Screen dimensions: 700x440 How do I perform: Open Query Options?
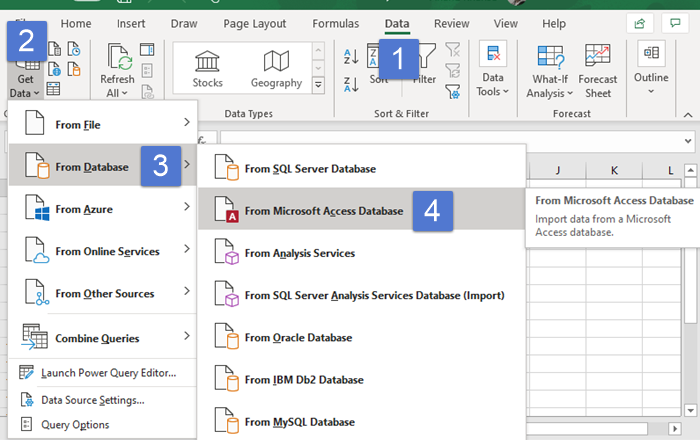click(x=103, y=424)
